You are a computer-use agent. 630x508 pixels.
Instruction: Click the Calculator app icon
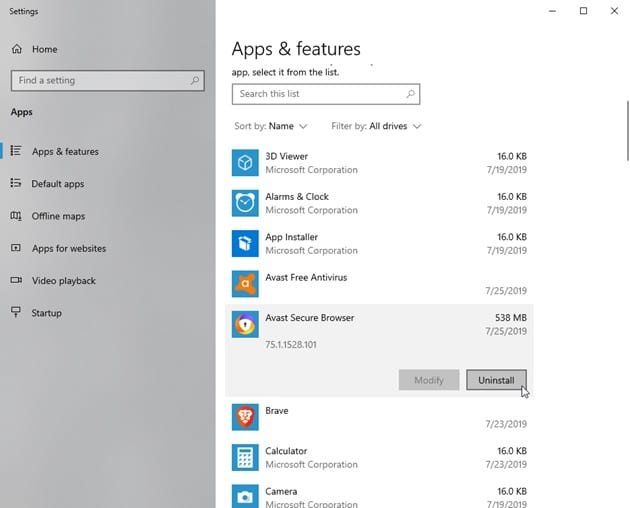click(245, 458)
